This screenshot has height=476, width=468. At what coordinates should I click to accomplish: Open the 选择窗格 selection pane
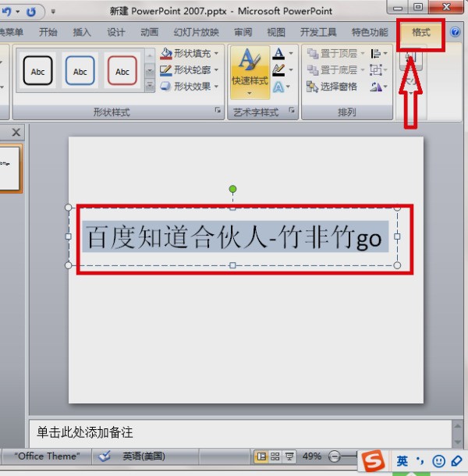coord(331,87)
